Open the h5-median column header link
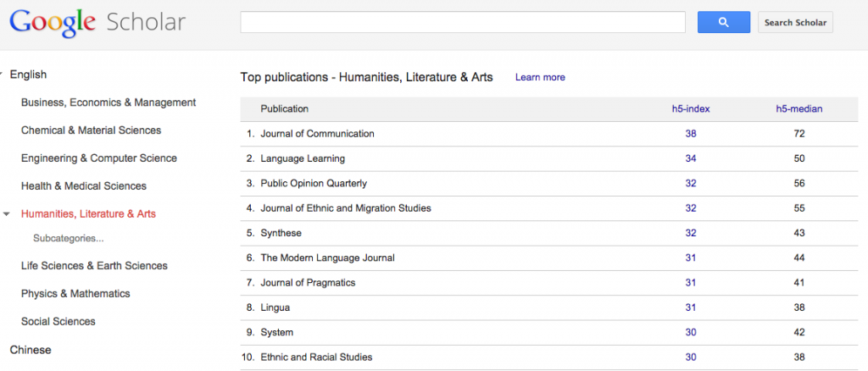The width and height of the screenshot is (868, 371). (798, 108)
